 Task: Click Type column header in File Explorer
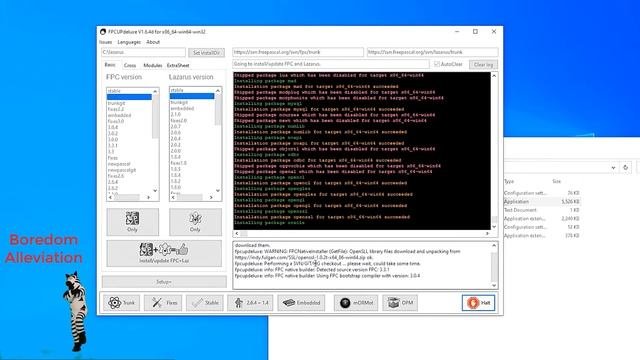509,181
